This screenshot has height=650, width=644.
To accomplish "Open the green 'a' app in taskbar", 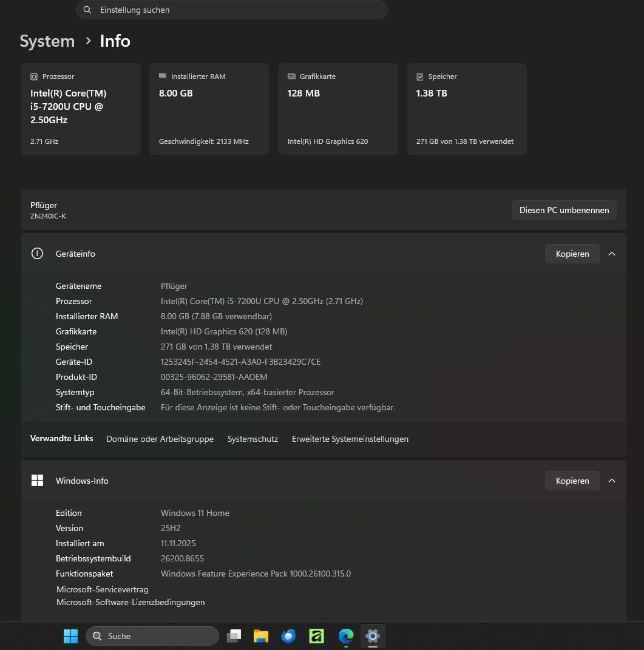I will tap(316, 636).
